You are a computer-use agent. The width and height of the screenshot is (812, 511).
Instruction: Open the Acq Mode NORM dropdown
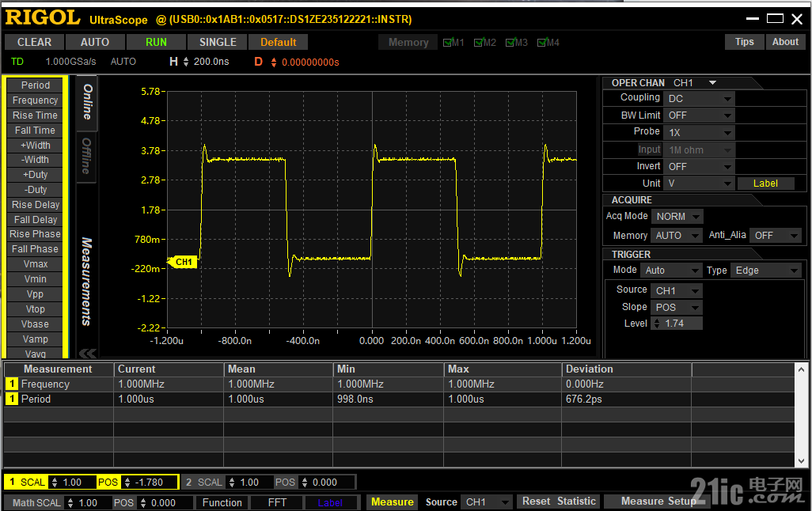click(677, 217)
